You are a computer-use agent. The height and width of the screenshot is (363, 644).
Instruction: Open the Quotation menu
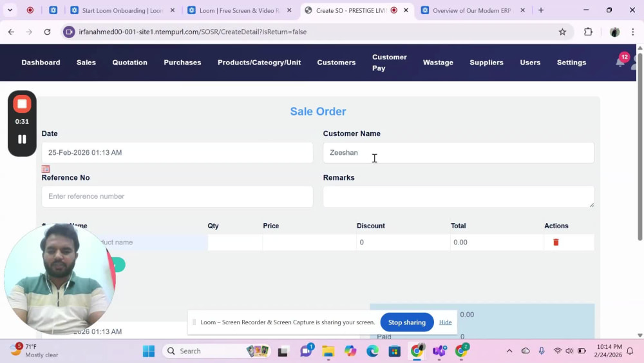tap(130, 63)
